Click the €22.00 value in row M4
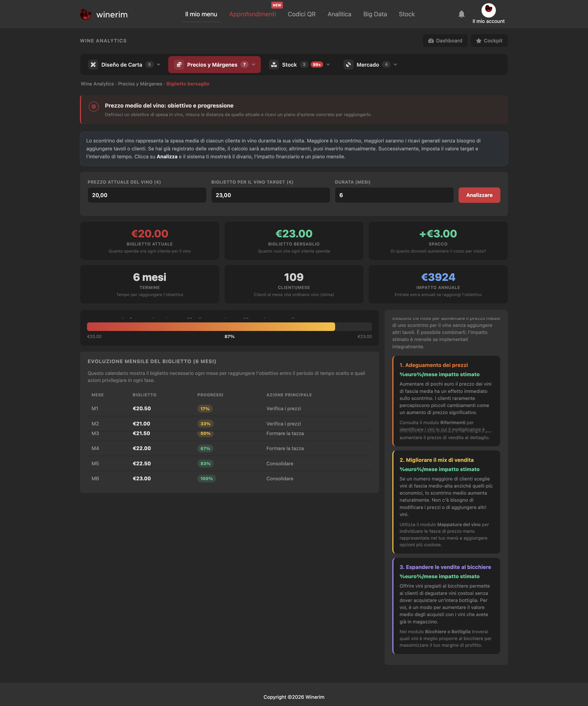 click(142, 448)
